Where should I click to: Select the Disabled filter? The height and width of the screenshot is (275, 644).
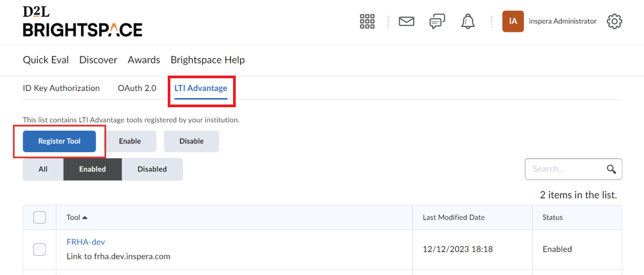click(x=152, y=169)
